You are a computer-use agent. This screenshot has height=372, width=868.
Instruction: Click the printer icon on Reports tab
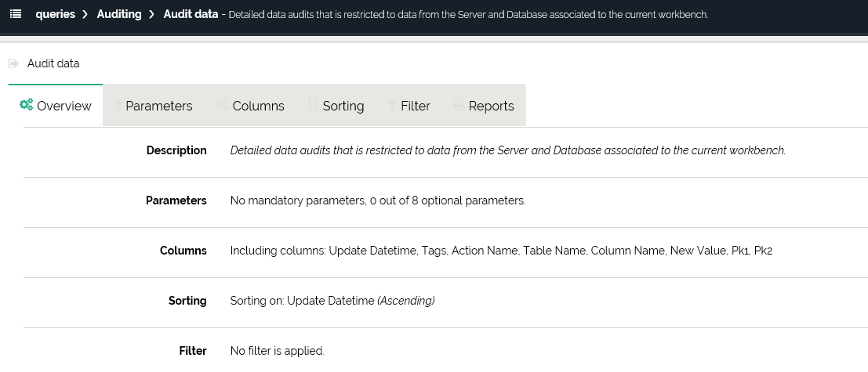pos(459,106)
